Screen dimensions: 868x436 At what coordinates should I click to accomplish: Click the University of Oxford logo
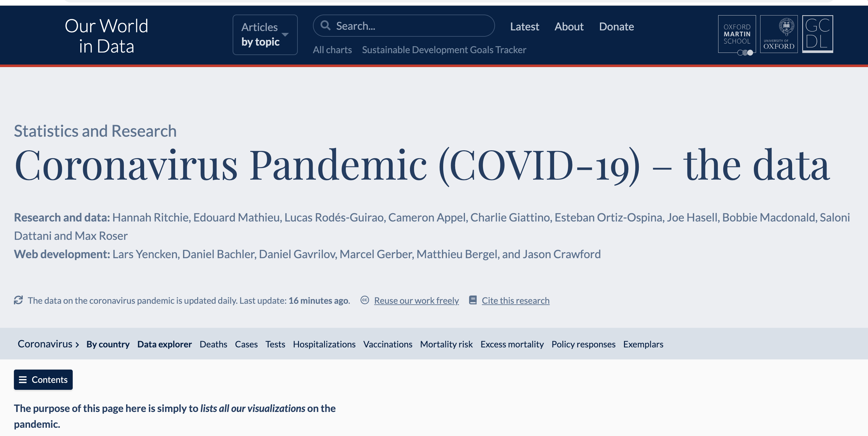tap(779, 34)
